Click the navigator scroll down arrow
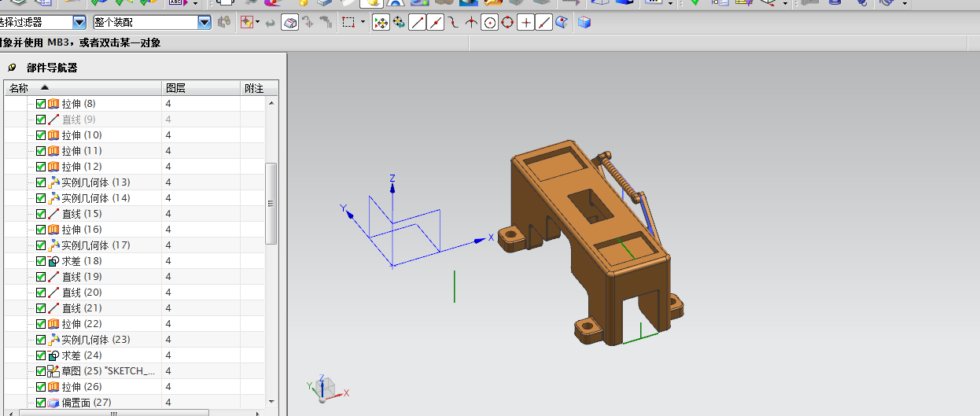This screenshot has height=416, width=980. click(271, 402)
